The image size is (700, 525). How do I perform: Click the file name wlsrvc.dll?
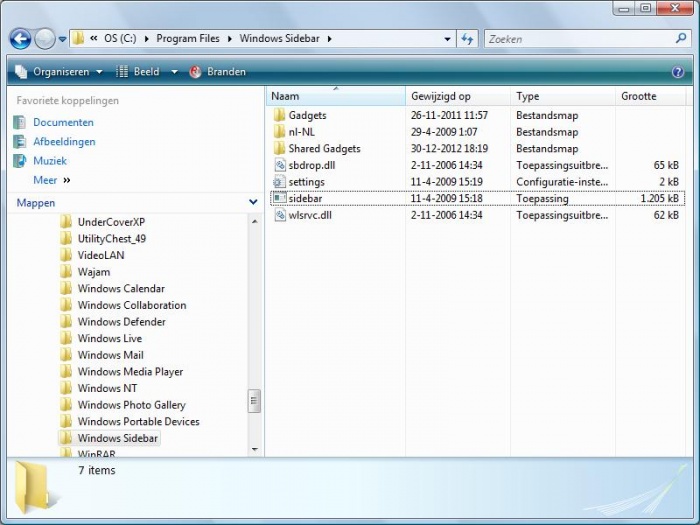[310, 215]
